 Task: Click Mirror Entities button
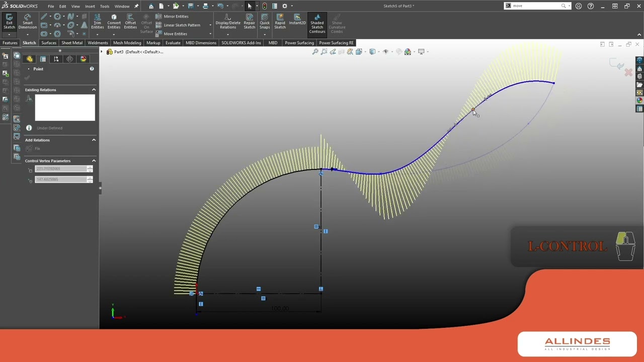(172, 17)
